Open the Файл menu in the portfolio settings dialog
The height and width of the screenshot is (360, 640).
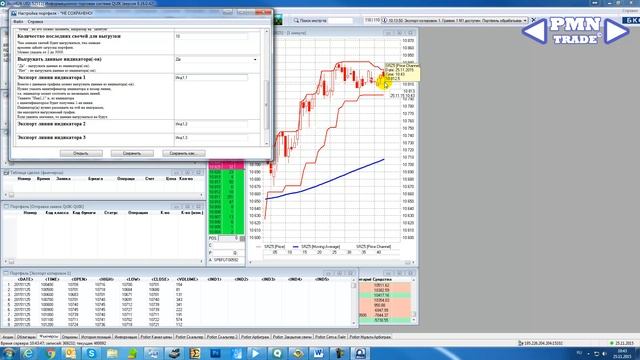[x=18, y=22]
